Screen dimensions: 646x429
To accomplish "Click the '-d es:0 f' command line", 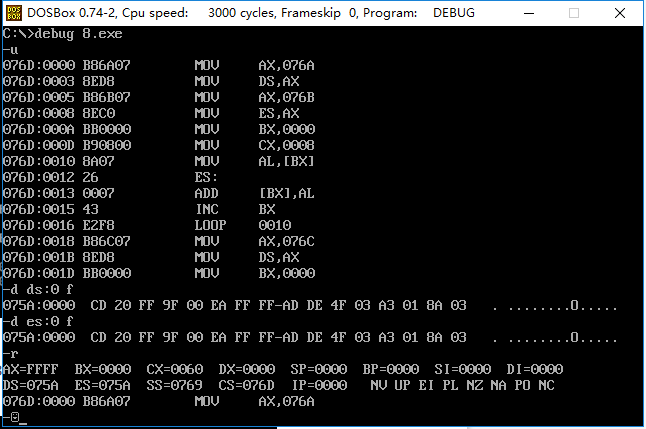I will tap(38, 321).
